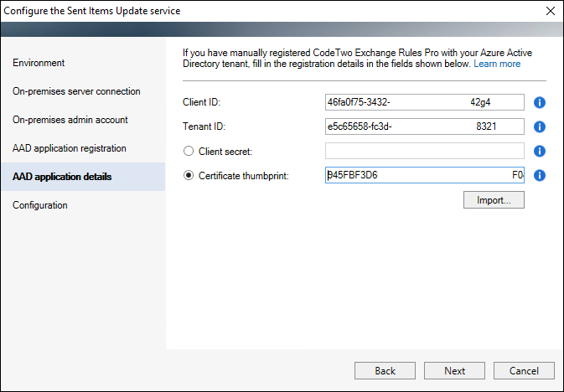
Task: Click the info icon next to Client ID
Action: point(539,102)
